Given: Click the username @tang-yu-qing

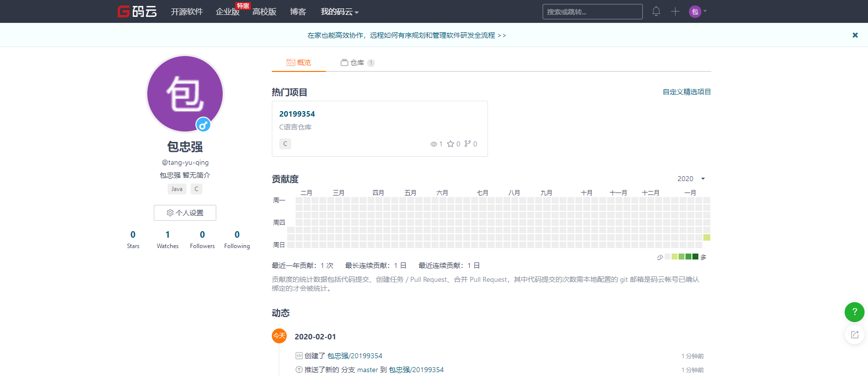Looking at the screenshot, I should pyautogui.click(x=185, y=162).
